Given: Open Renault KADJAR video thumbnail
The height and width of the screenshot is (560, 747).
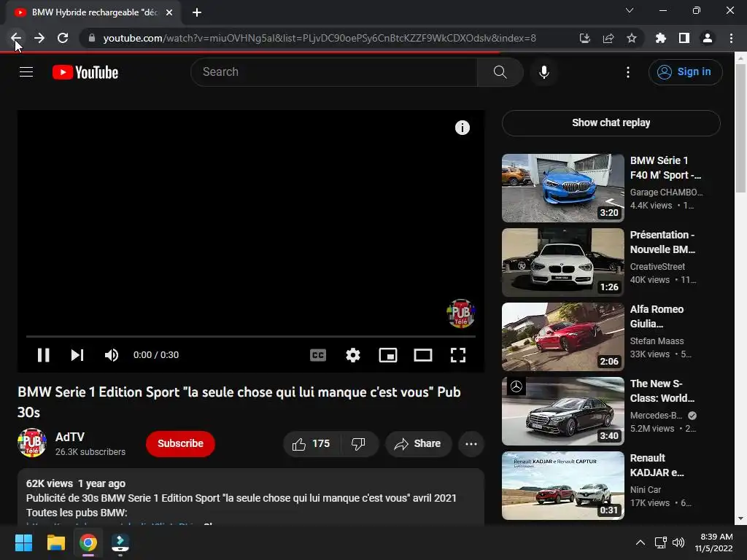Looking at the screenshot, I should pyautogui.click(x=563, y=485).
